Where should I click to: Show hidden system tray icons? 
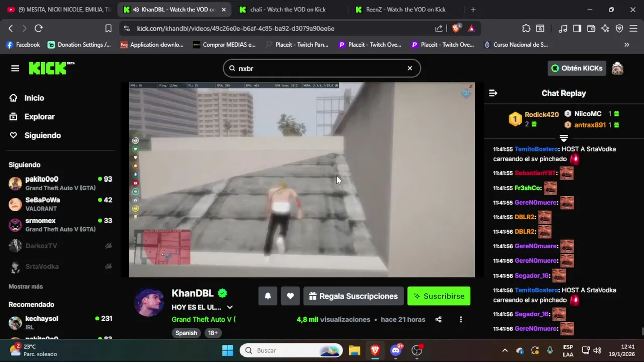[x=505, y=350]
